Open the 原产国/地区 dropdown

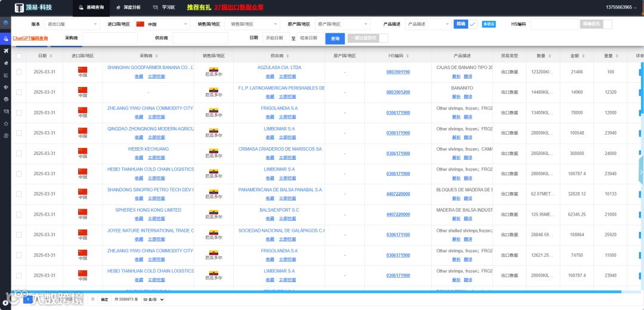click(x=342, y=24)
